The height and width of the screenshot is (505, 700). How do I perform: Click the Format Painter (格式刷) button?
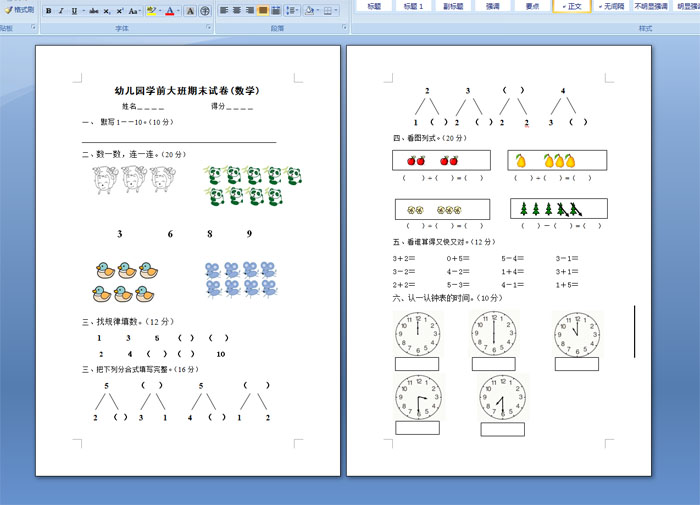pyautogui.click(x=20, y=9)
